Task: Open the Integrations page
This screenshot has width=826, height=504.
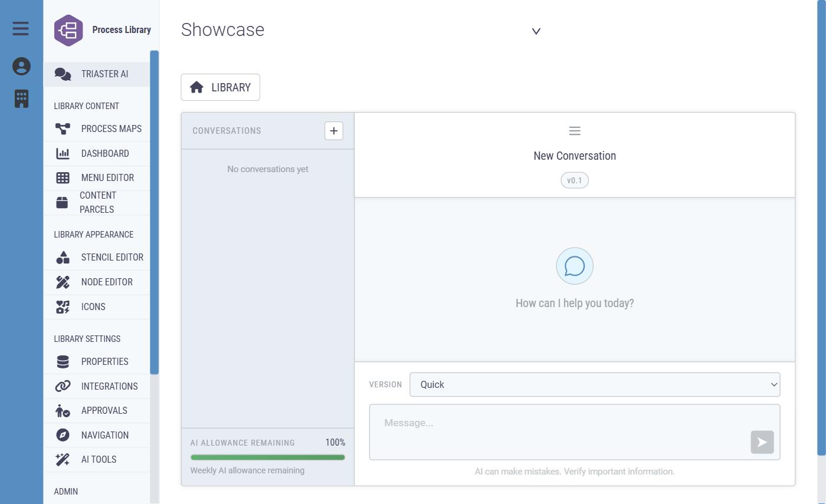Action: tap(97, 386)
